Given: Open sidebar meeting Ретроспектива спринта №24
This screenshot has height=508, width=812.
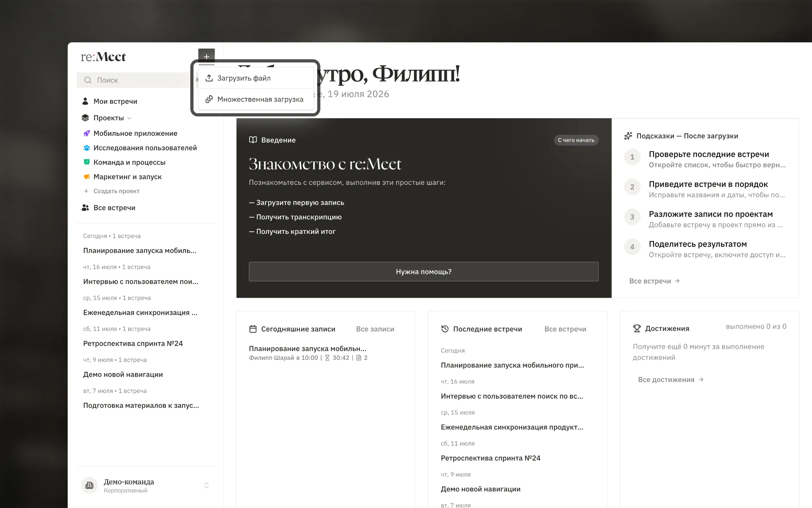Looking at the screenshot, I should coord(133,344).
